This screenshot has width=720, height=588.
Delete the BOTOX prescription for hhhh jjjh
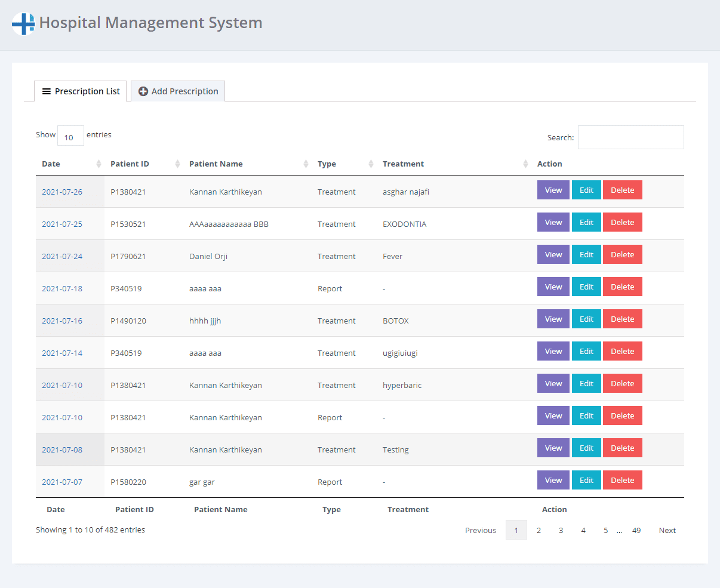(622, 318)
